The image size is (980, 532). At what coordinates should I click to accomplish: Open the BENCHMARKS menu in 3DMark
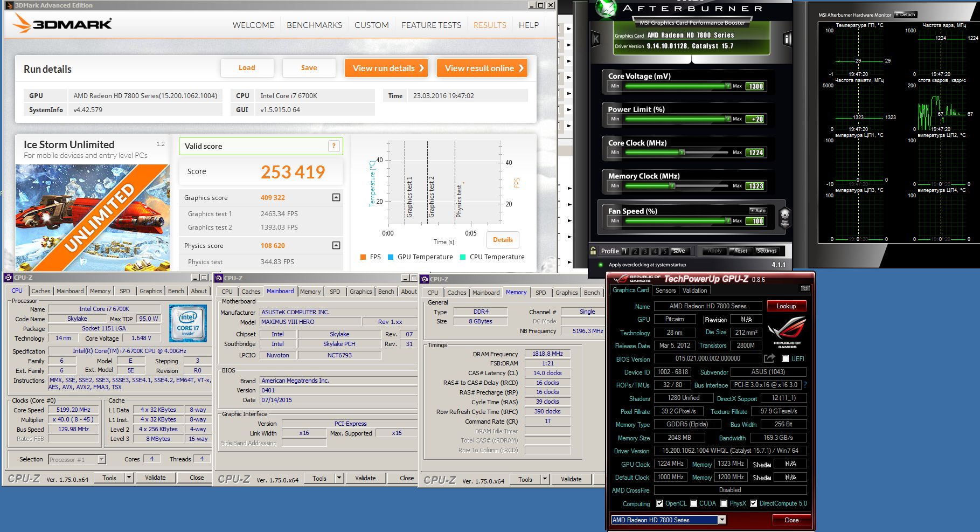(x=314, y=25)
